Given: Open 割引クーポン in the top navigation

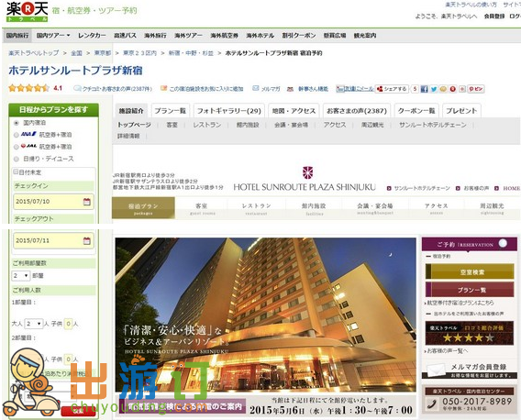Looking at the screenshot, I should coord(299,35).
